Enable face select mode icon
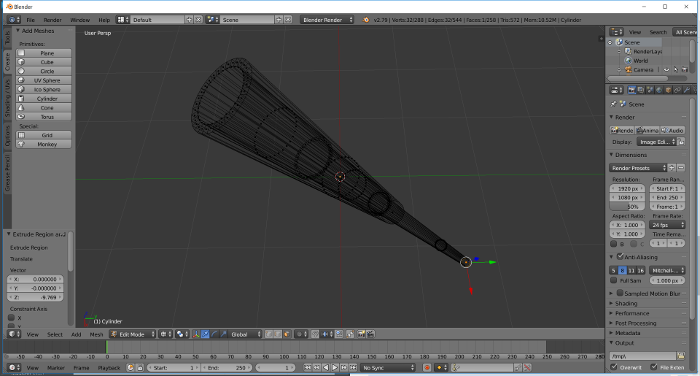 (x=287, y=334)
